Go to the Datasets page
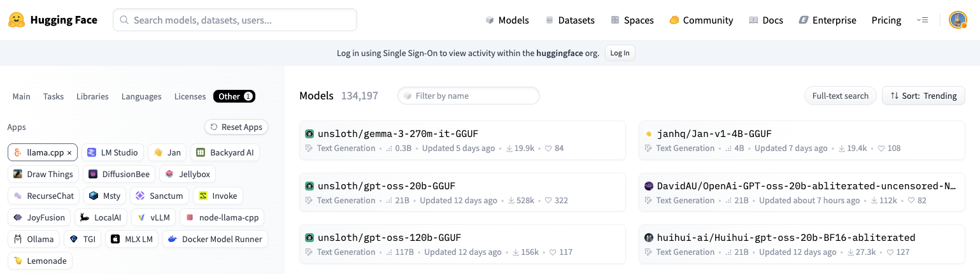The width and height of the screenshot is (980, 274). pyautogui.click(x=570, y=20)
